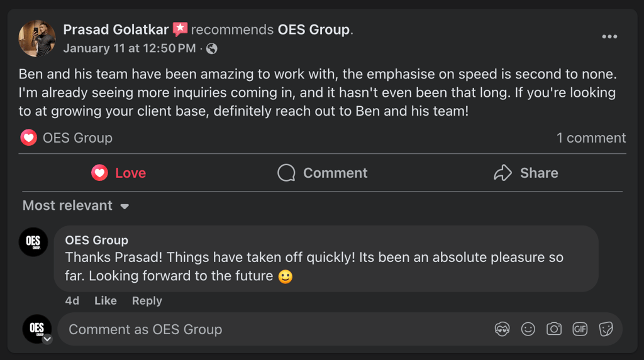Open the GIF picker in comment box

(580, 329)
